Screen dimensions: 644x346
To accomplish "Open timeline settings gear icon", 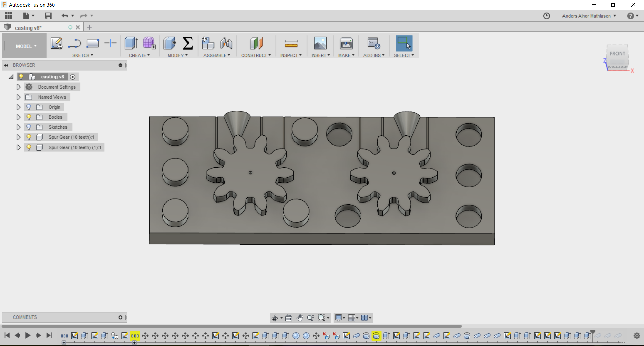I will click(637, 336).
